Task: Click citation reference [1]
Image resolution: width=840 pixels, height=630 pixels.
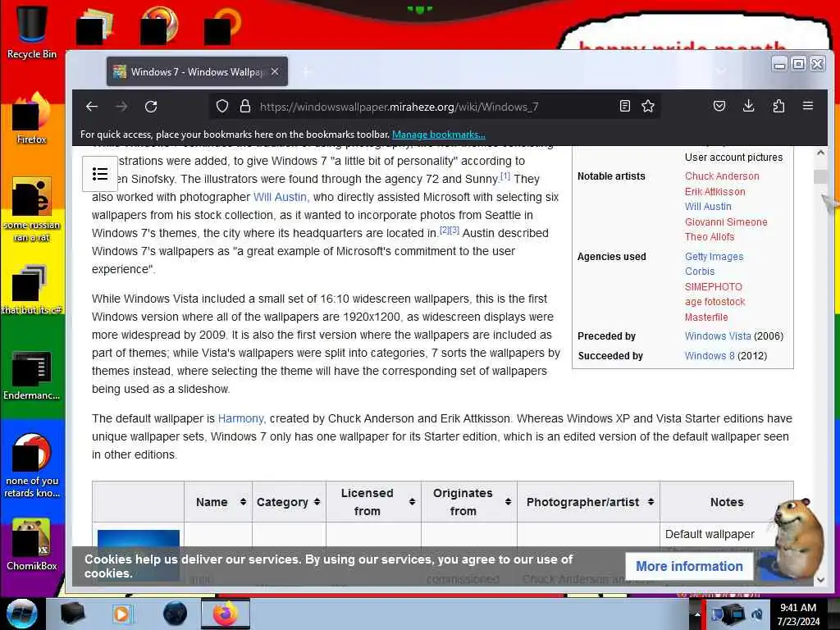Action: (x=505, y=176)
